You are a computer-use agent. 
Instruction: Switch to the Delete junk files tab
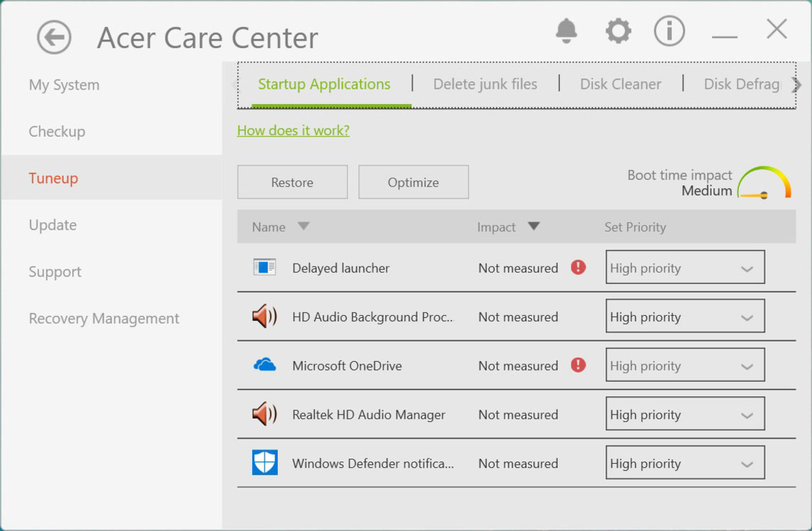click(486, 84)
